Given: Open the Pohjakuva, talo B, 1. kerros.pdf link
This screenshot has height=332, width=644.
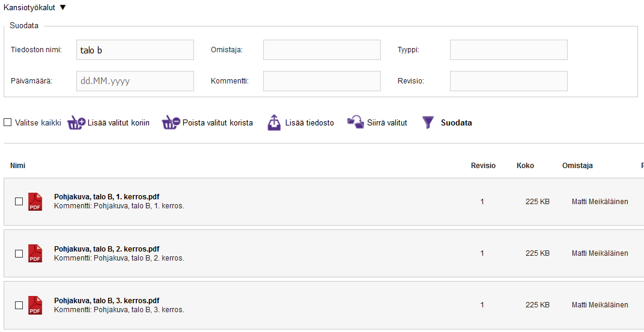Looking at the screenshot, I should click(106, 197).
